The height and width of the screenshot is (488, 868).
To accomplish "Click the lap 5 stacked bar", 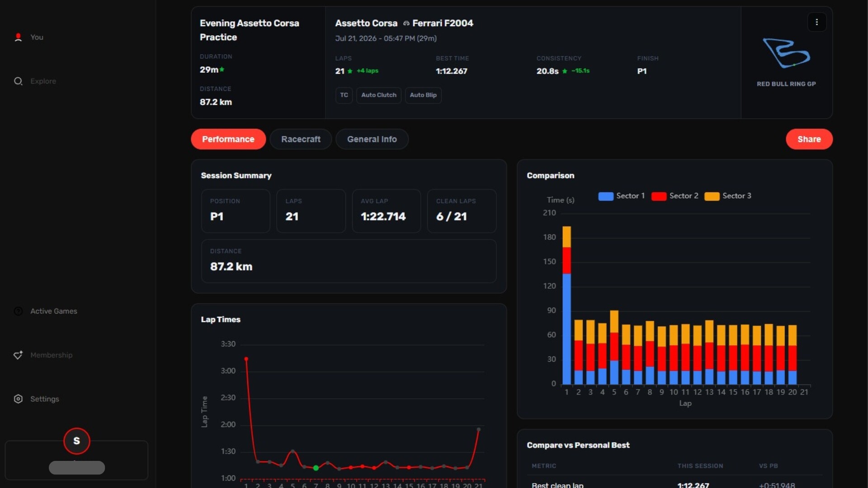I will click(x=614, y=347).
